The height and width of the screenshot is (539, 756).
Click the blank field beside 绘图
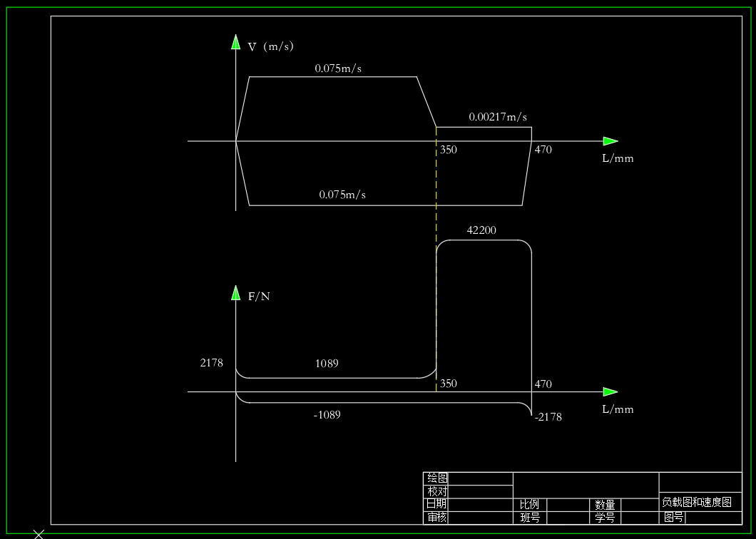pos(481,478)
